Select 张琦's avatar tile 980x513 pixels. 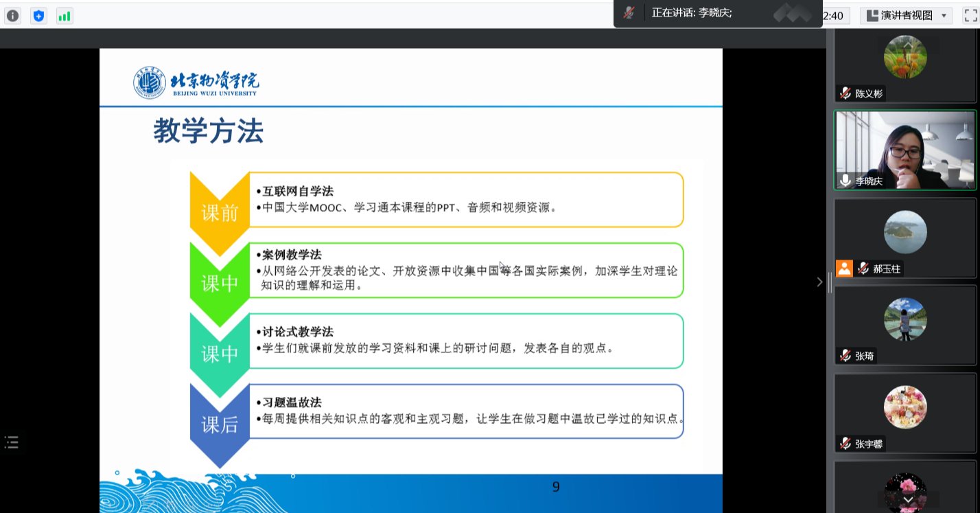click(905, 325)
